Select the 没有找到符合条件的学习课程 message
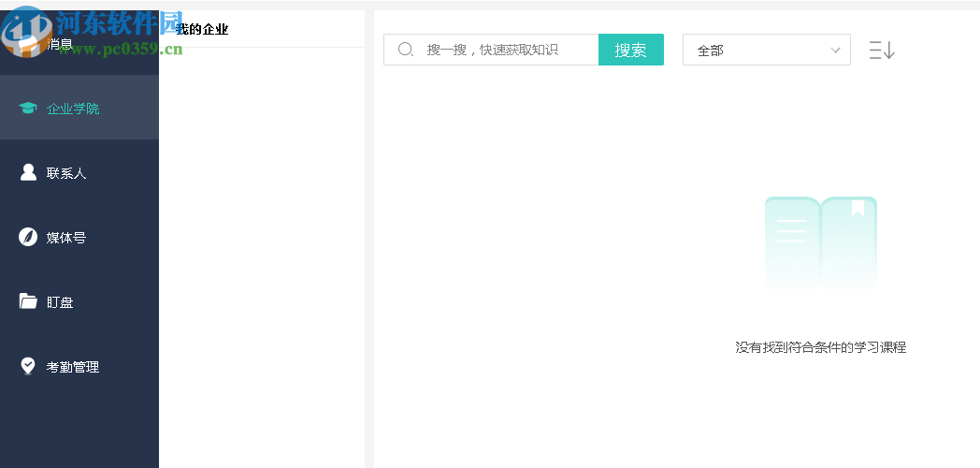 (821, 347)
